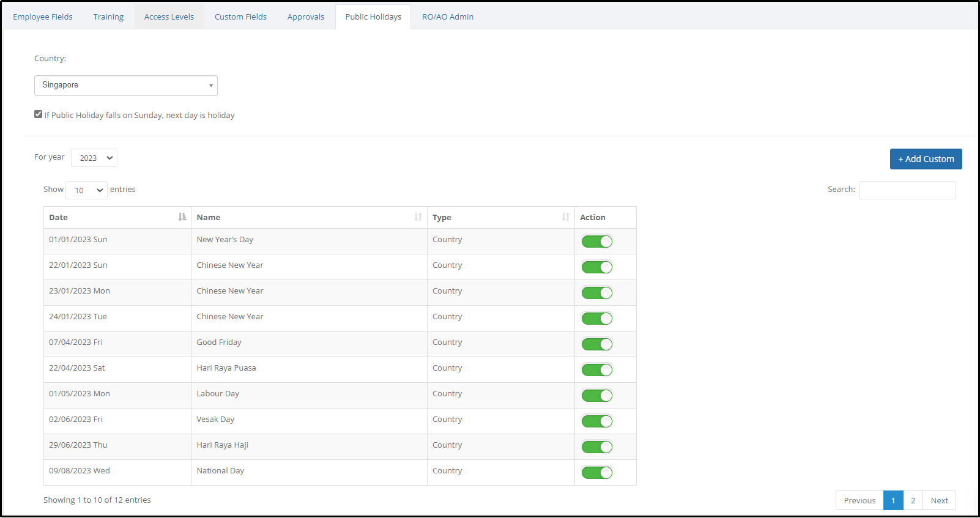Toggle Chinese New Year 24/01/2023 switch
This screenshot has height=518, width=980.
coord(597,319)
